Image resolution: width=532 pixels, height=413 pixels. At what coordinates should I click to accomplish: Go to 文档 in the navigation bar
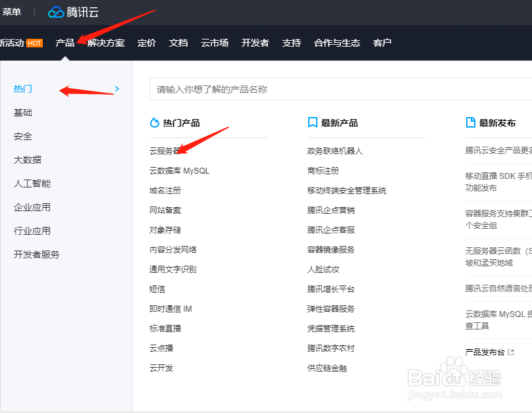(x=178, y=43)
